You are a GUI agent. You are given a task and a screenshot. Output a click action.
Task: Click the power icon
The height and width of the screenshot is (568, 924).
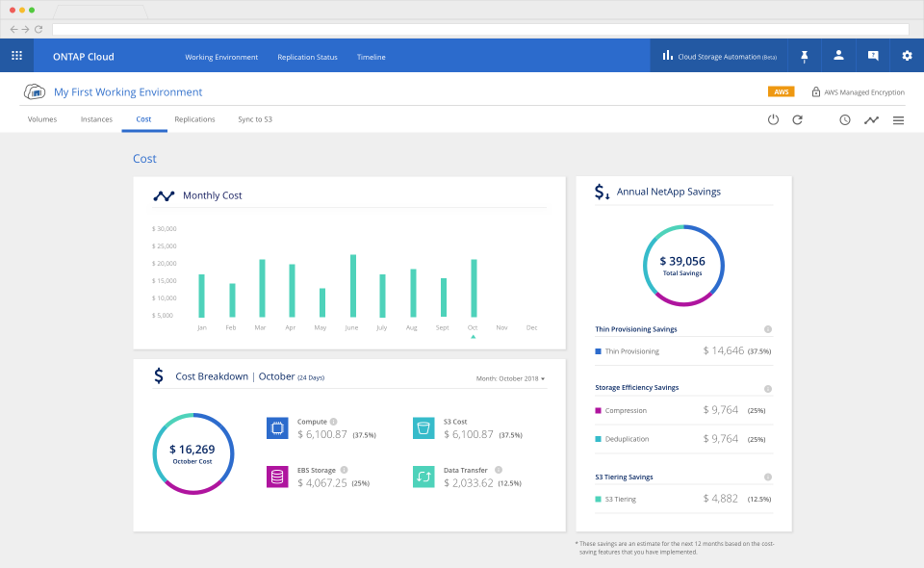point(773,119)
